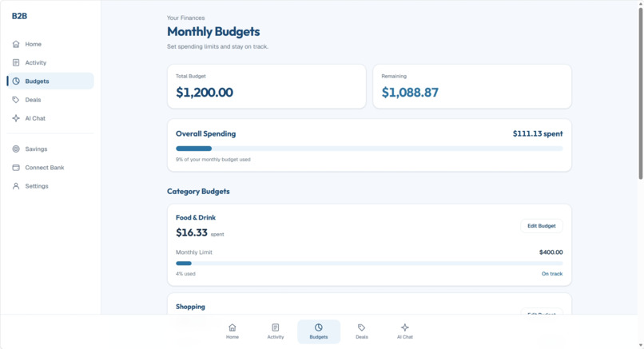Click the "Remaining" card label

click(x=394, y=76)
